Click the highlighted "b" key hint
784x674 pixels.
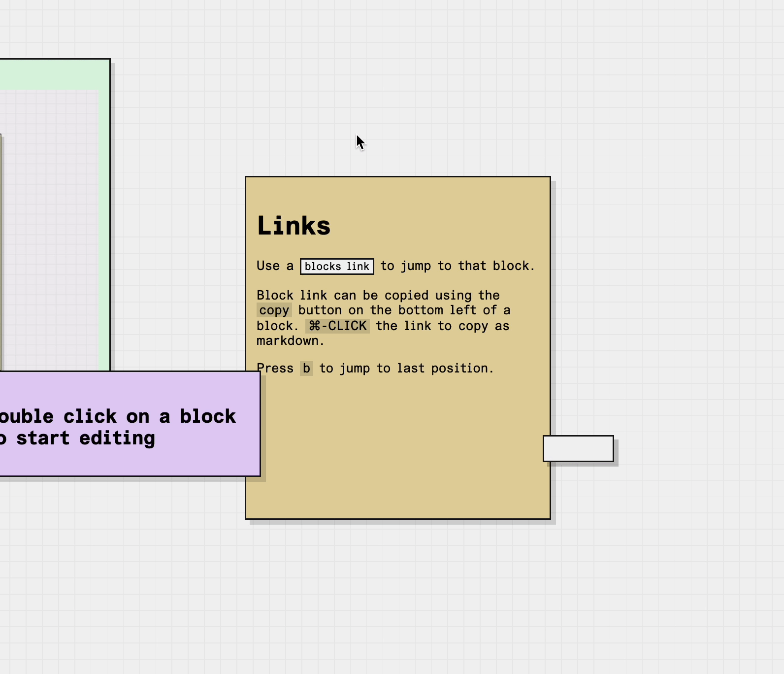(306, 369)
